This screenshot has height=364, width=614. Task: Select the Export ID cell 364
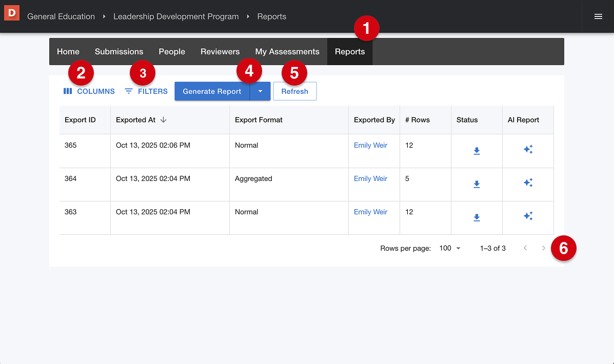tap(85, 185)
